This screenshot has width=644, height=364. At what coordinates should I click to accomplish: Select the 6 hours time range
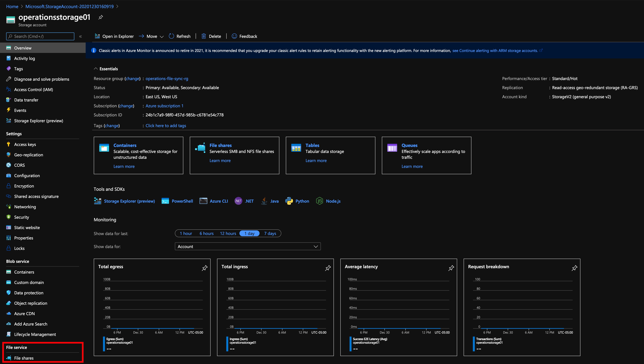[x=207, y=233]
